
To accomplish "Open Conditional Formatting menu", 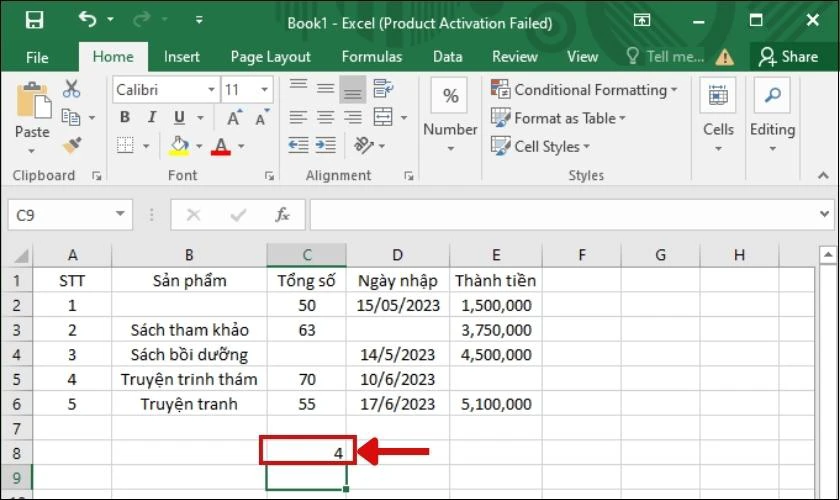I will point(584,89).
